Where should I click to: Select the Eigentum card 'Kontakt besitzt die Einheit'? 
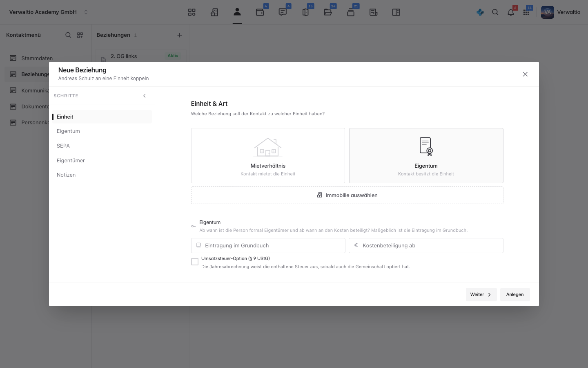click(x=426, y=155)
